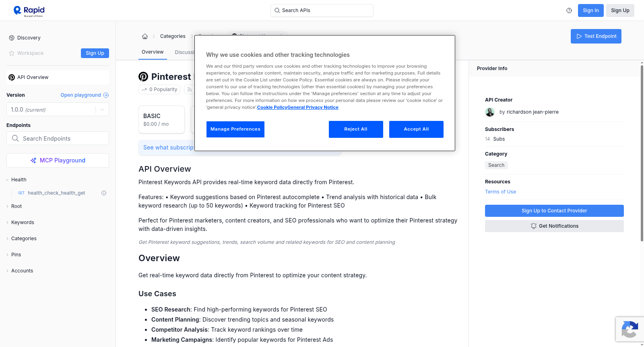Click Accept All cookies
The image size is (644, 347).
(416, 129)
